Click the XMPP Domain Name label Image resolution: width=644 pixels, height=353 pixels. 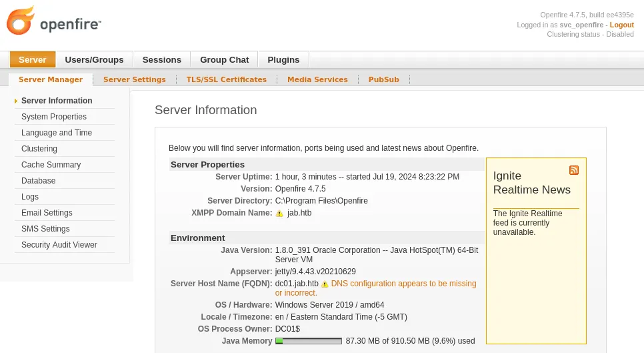(231, 213)
